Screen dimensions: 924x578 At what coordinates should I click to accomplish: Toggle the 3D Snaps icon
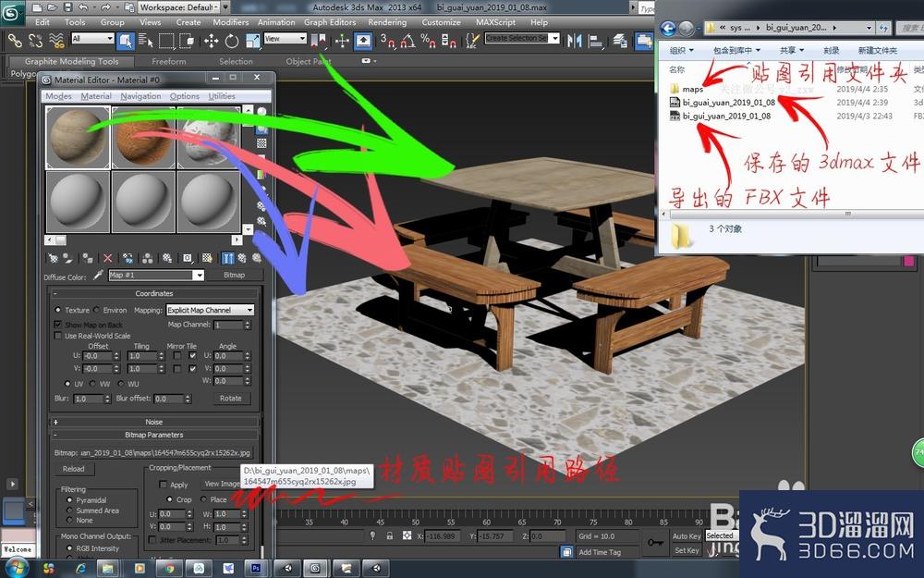(x=387, y=40)
